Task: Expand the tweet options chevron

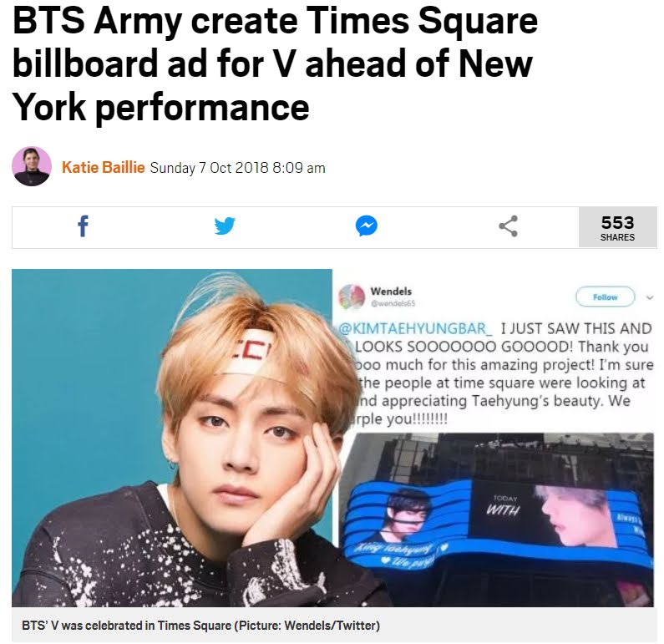Action: click(x=650, y=297)
